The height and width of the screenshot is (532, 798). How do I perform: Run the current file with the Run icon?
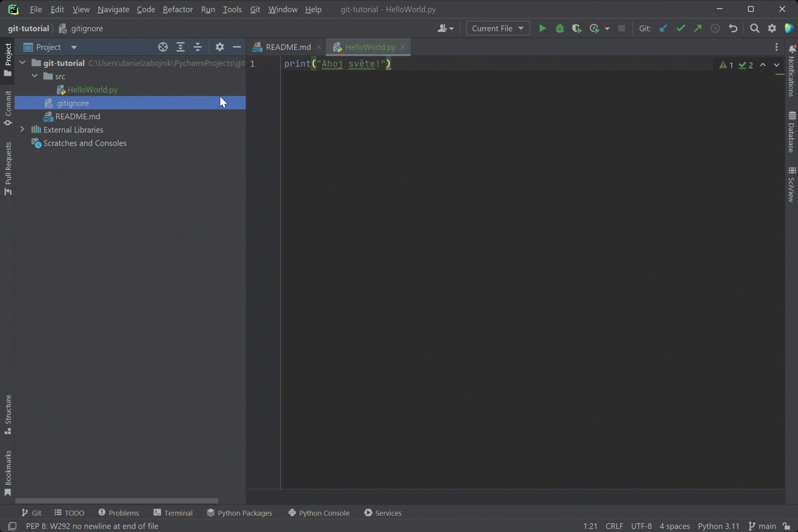click(x=542, y=28)
